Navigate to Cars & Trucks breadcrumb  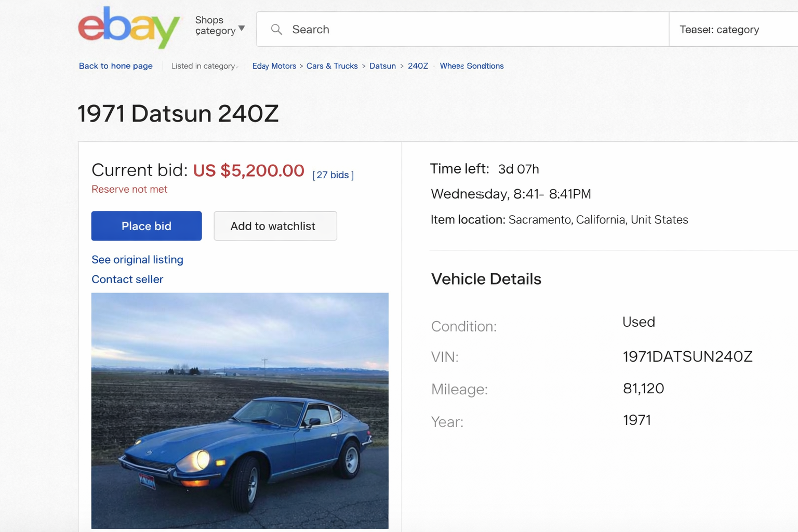click(x=332, y=66)
